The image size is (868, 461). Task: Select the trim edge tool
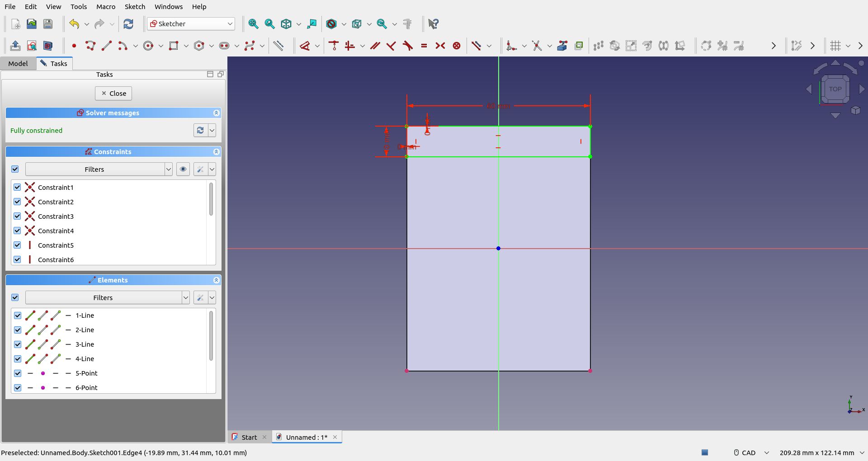pyautogui.click(x=537, y=46)
